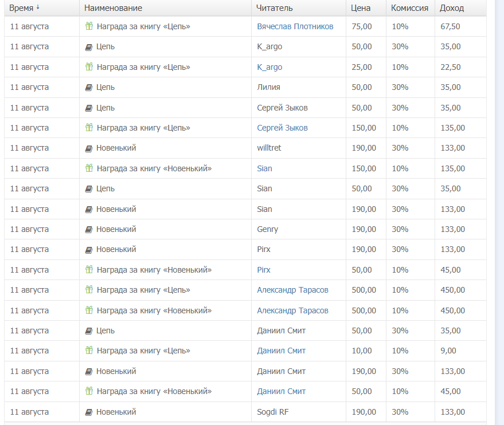Image resolution: width=504 pixels, height=425 pixels.
Task: Open the blue K_argo reader link
Action: (x=269, y=67)
